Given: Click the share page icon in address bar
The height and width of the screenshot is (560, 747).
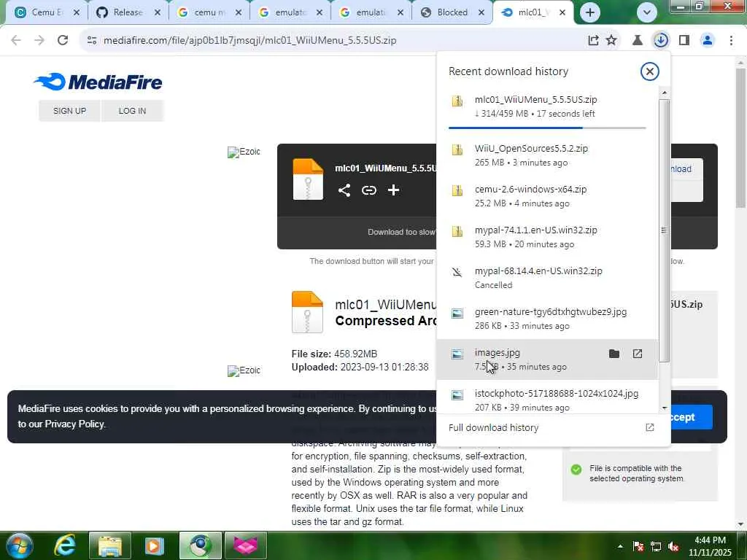Looking at the screenshot, I should point(593,40).
